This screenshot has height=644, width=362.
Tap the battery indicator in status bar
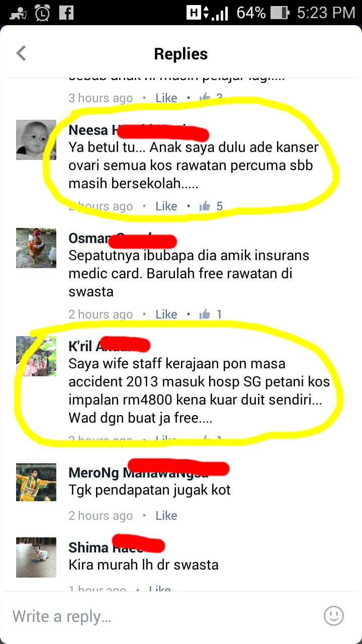[280, 13]
